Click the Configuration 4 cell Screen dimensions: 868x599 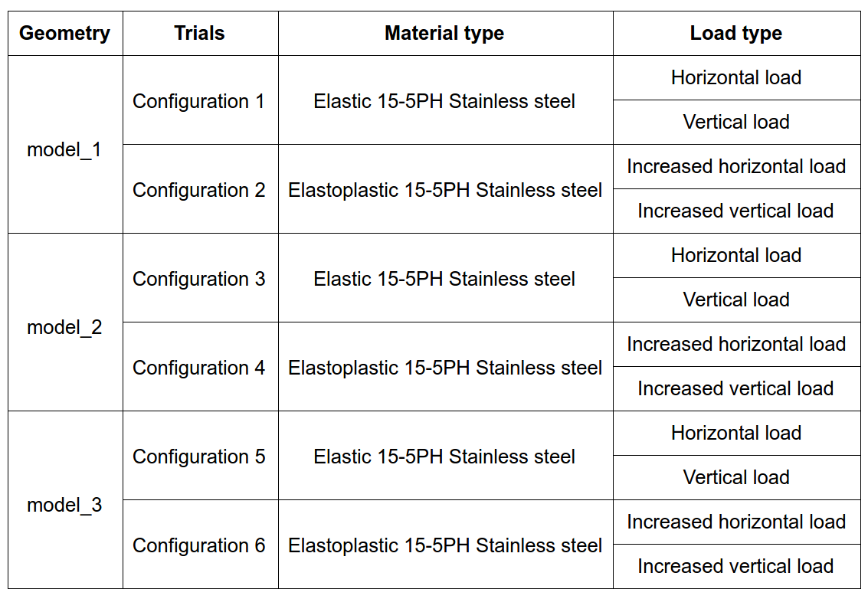coord(199,368)
